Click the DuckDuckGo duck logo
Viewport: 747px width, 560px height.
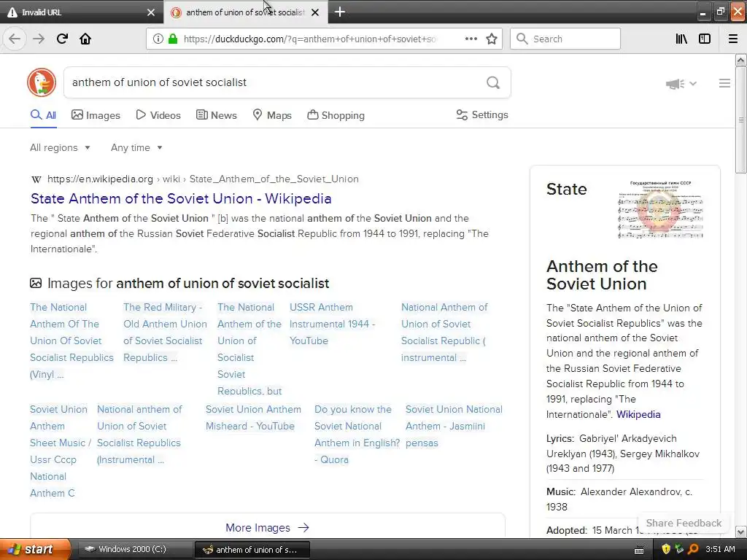pos(42,82)
